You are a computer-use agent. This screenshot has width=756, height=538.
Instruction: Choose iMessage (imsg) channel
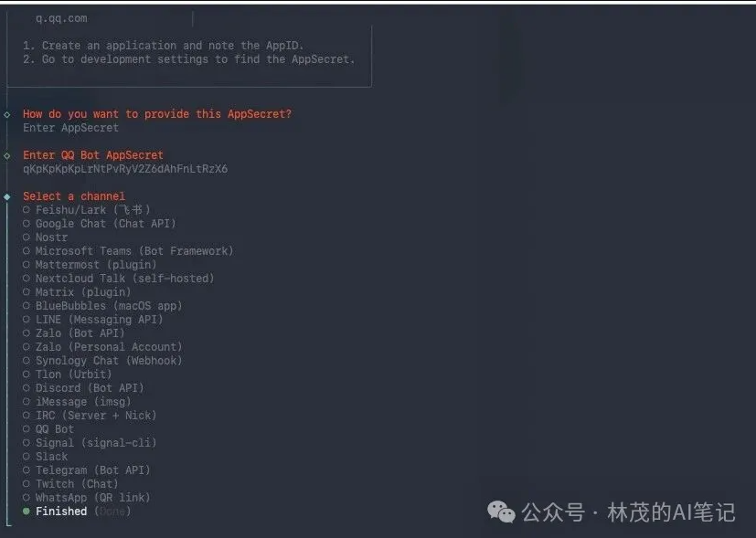(82, 402)
